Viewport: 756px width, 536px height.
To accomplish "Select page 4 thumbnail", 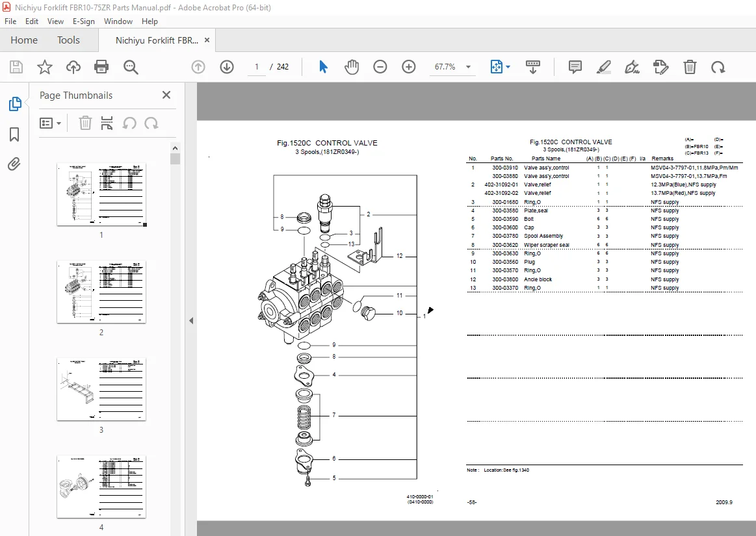I will (x=101, y=487).
